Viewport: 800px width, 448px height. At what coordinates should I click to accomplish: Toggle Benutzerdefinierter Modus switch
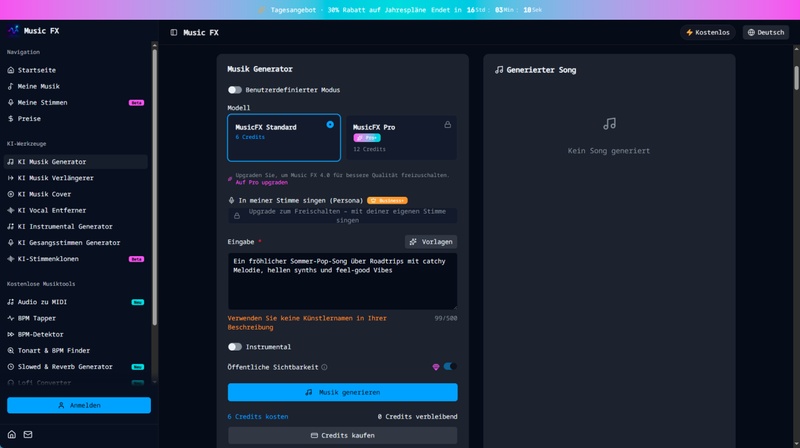click(235, 90)
